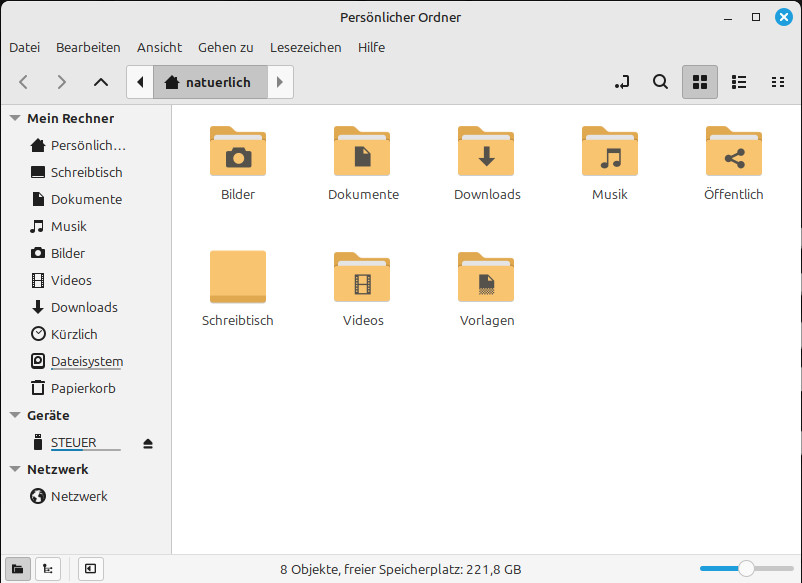Open the Bearbeiten menu

click(88, 48)
